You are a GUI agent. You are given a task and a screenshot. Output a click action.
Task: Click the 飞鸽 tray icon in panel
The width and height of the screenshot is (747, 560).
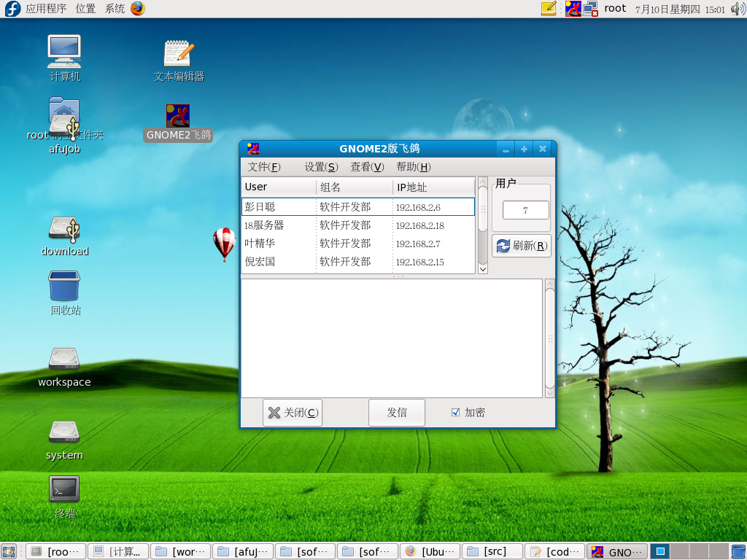573,9
